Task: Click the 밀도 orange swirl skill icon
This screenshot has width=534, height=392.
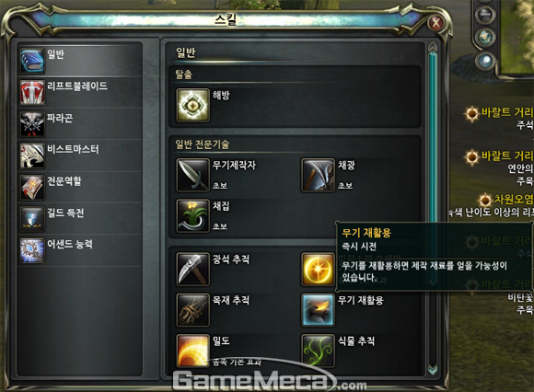Action: click(192, 351)
